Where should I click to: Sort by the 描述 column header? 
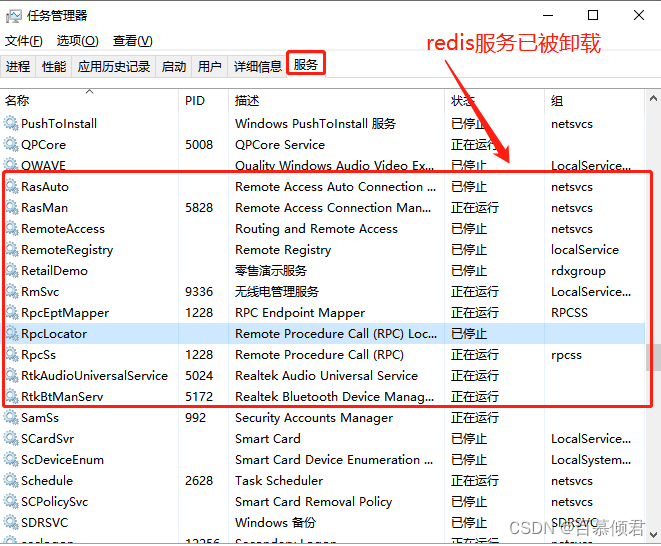point(336,101)
